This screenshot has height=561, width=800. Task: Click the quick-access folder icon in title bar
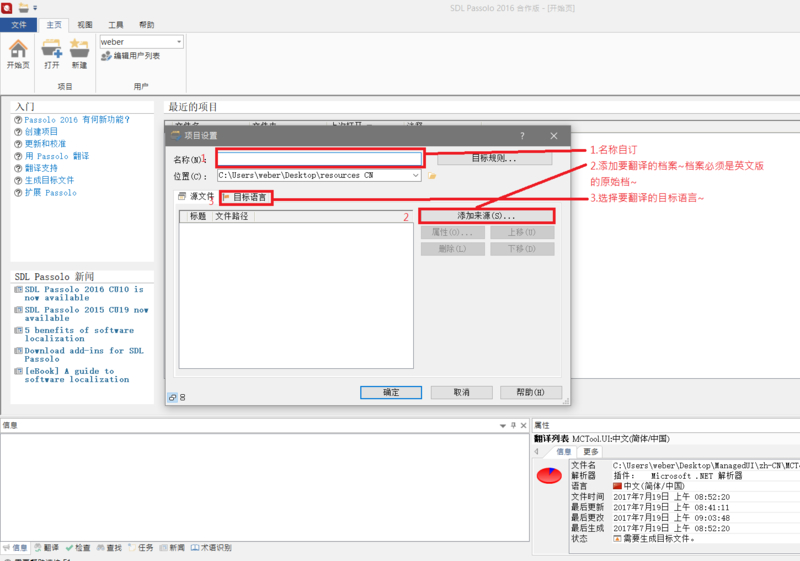23,8
